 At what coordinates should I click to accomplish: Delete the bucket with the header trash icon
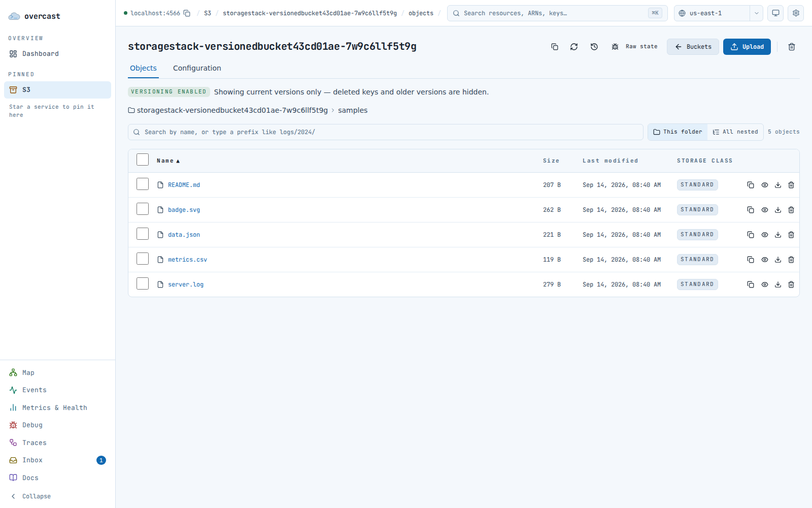tap(792, 47)
